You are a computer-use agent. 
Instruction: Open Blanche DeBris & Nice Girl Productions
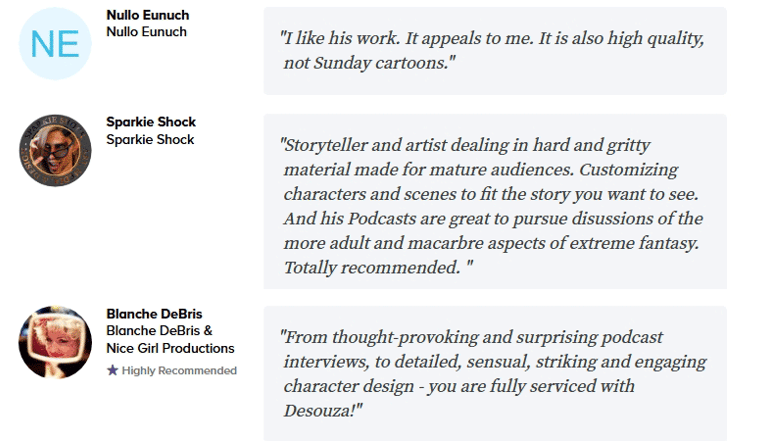point(170,339)
